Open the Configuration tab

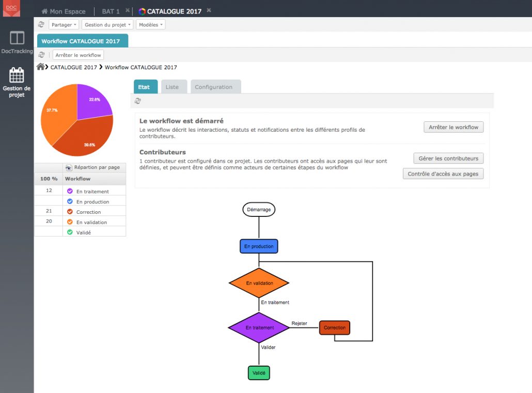(216, 87)
